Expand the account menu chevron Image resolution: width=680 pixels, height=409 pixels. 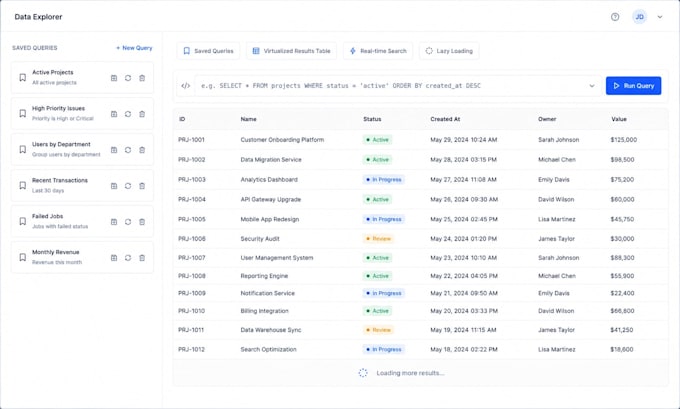660,17
